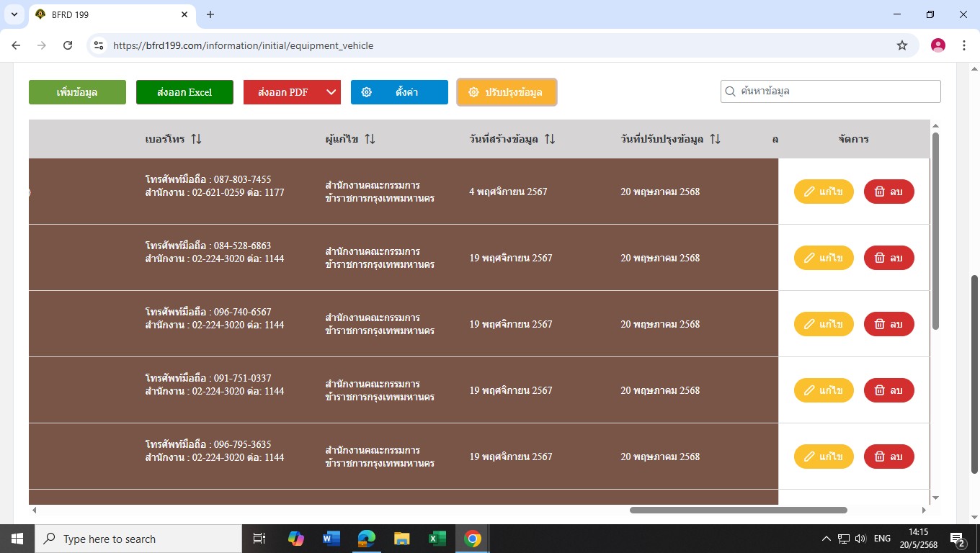Sort by วันที่ปรับปรุงข้อมูล column arrows

tap(715, 139)
